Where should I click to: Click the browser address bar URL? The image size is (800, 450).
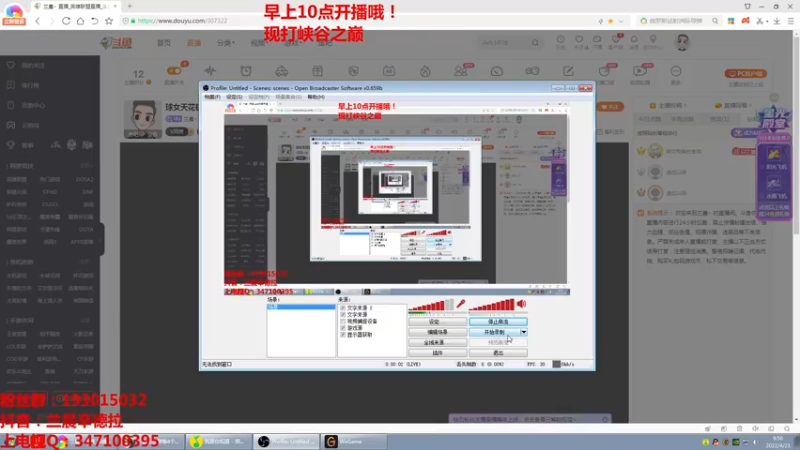[x=182, y=21]
